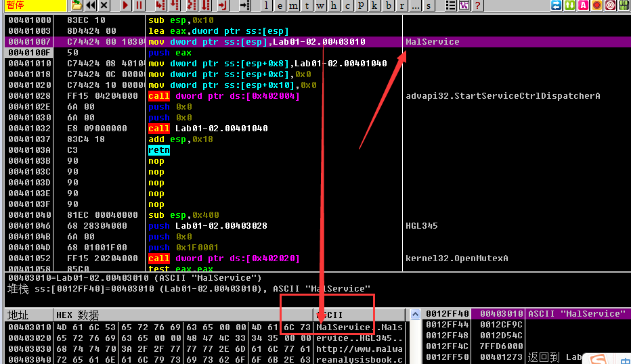The width and height of the screenshot is (631, 364).
Task: Click the Step Into toolbar icon
Action: tap(160, 5)
